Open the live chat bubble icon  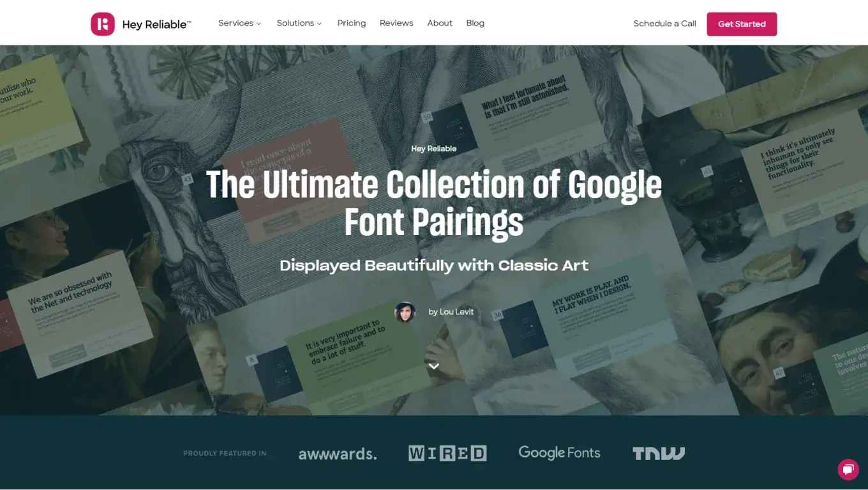click(848, 470)
